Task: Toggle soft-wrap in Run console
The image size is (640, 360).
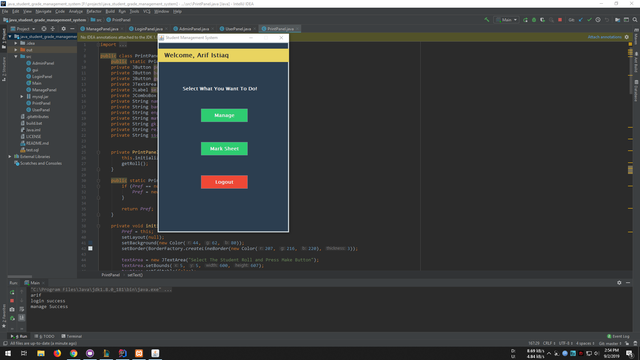Action: pyautogui.click(x=22, y=309)
